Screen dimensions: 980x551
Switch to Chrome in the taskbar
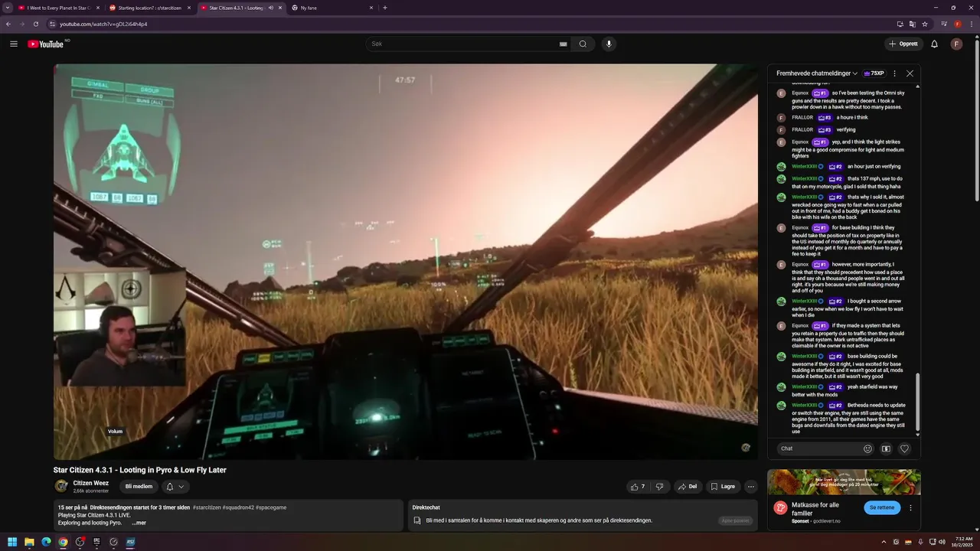(63, 542)
